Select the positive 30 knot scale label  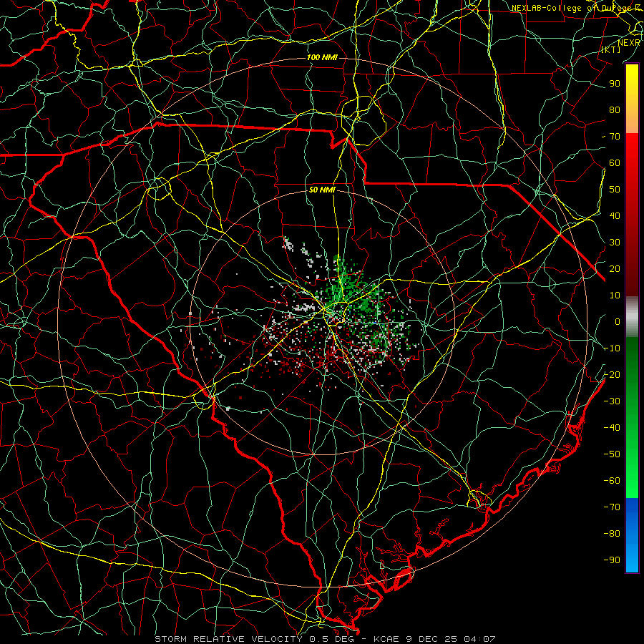click(615, 243)
